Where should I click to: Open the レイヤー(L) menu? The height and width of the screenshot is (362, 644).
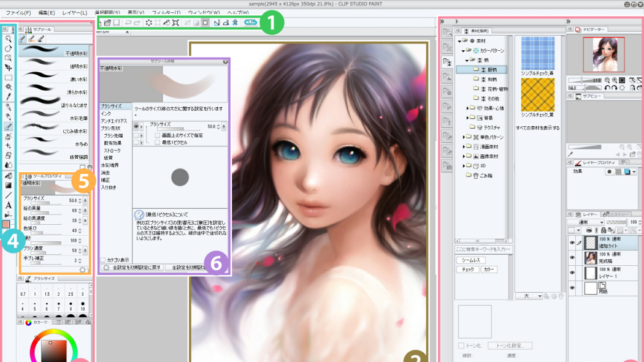coord(75,13)
